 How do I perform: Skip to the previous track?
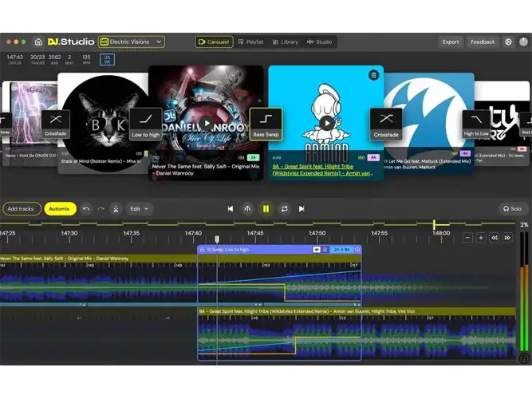[x=230, y=209]
